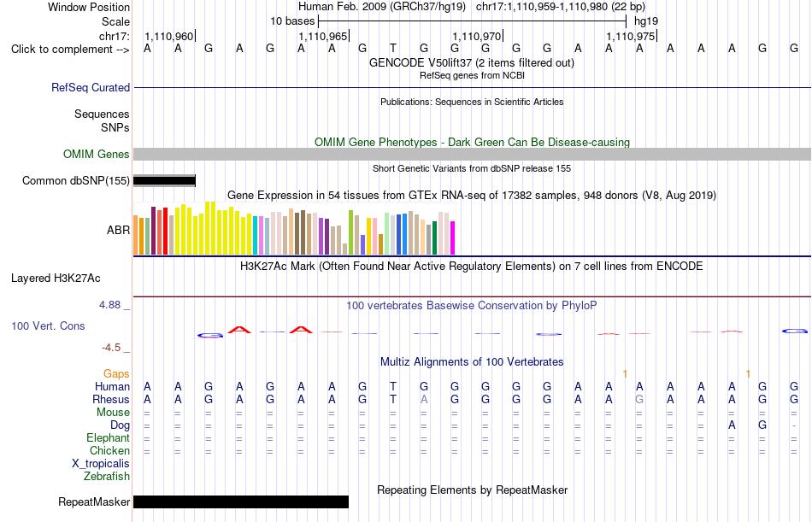Open Layered H3K27Ac track label
Viewport: 812px width, 522px height.
[x=56, y=279]
